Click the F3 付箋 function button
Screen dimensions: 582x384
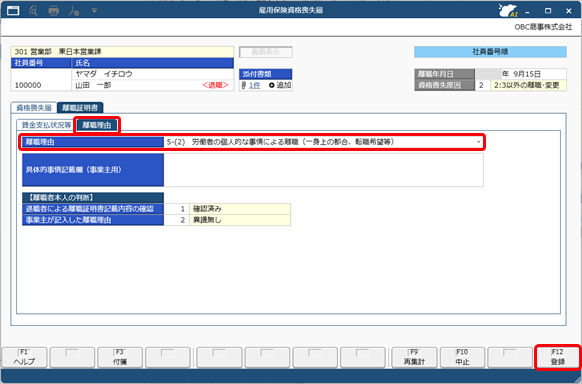point(120,357)
